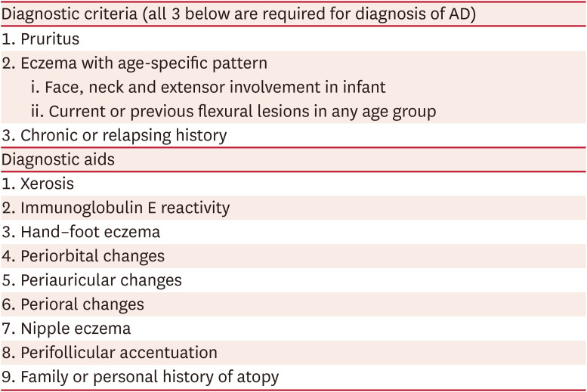587x392 pixels.
Task: Click Perioral changes entry
Action: coord(73,304)
